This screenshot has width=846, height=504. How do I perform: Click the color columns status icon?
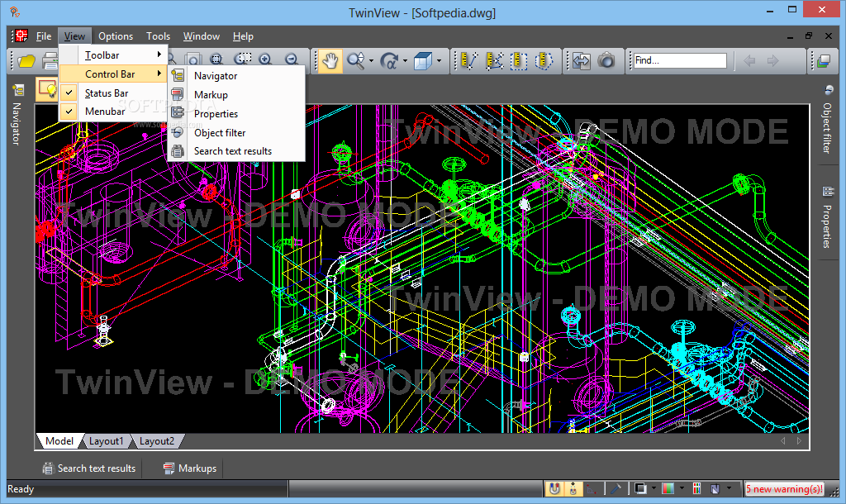(696, 489)
